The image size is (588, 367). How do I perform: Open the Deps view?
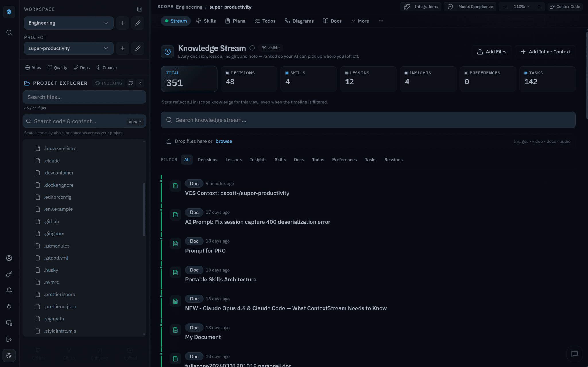[x=82, y=68]
